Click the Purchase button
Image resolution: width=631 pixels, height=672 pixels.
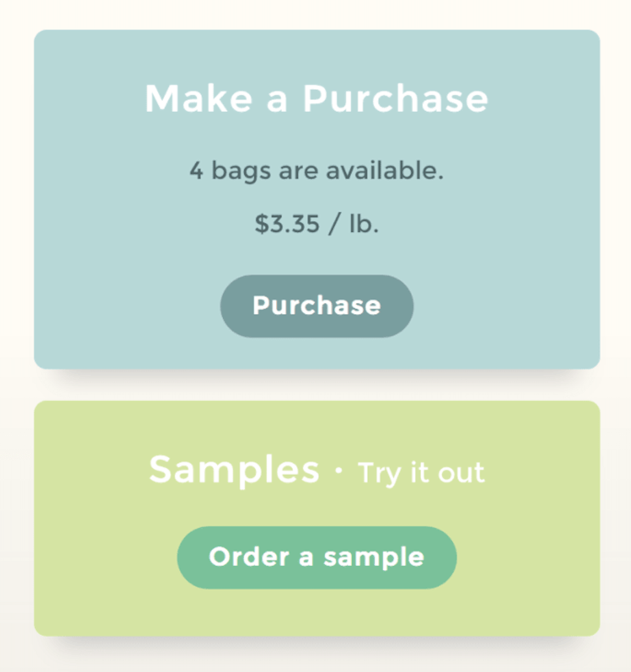coord(317,306)
